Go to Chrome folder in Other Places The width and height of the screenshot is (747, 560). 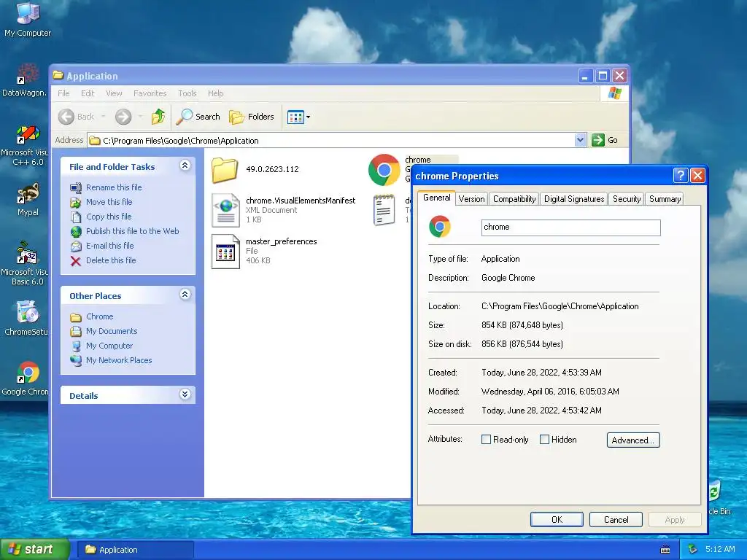[99, 316]
